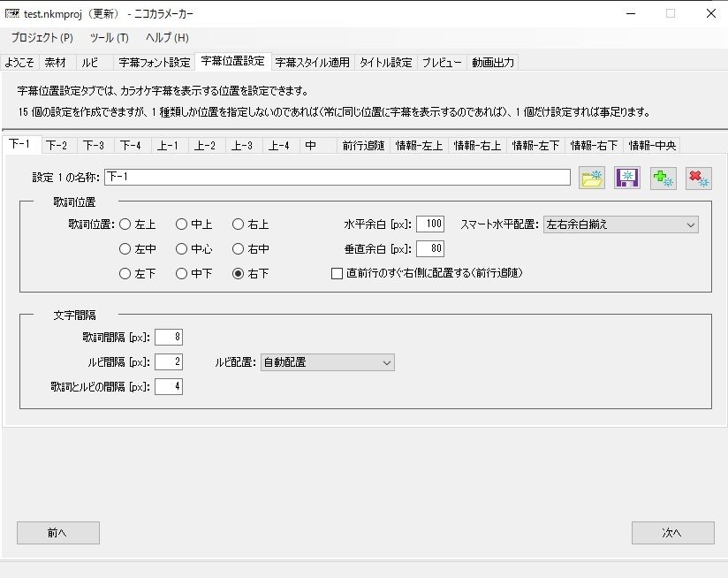Switch to the 字幕フォント設定 tab
This screenshot has height=578, width=728.
155,62
